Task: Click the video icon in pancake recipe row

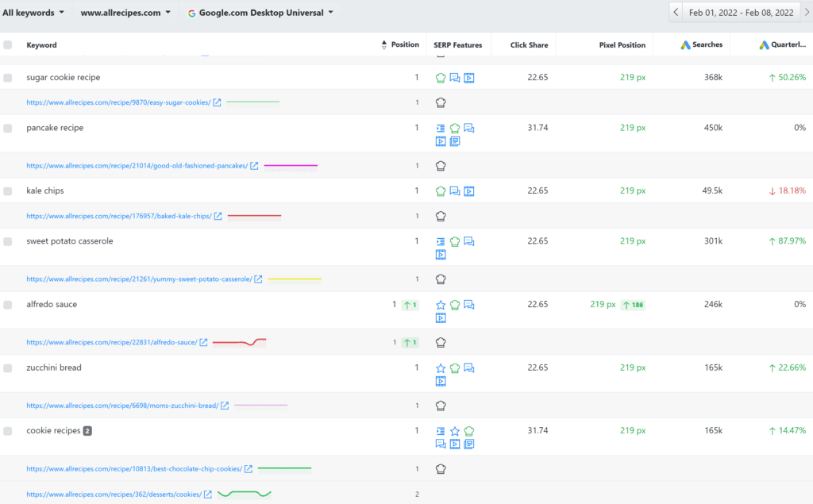Action: (x=440, y=141)
